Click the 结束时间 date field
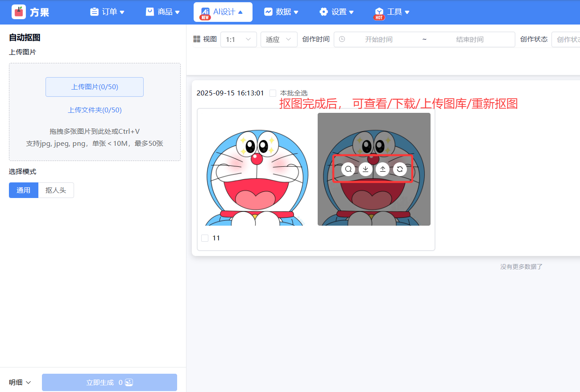Image resolution: width=580 pixels, height=392 pixels. click(x=470, y=39)
